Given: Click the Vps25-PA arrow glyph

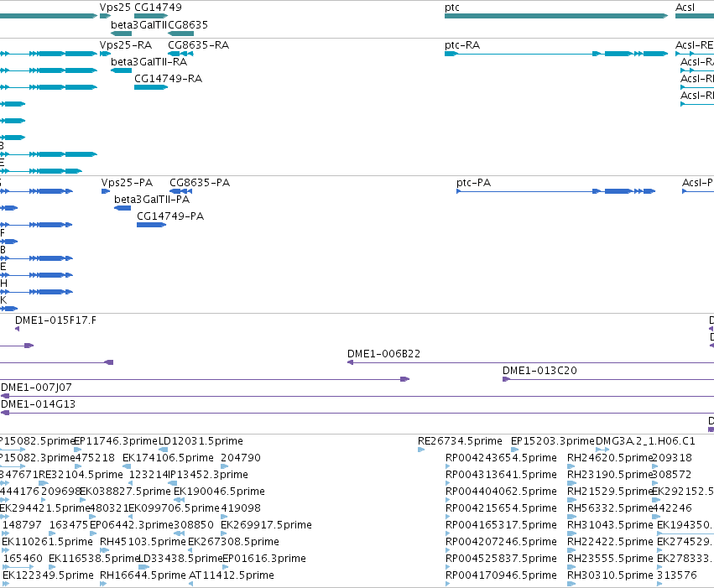Looking at the screenshot, I should point(106,191).
